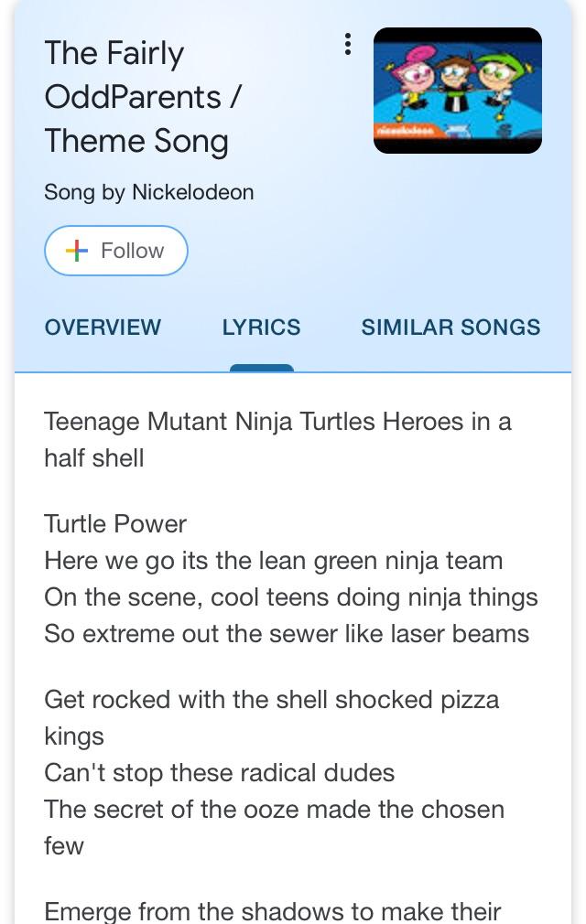Open the Fairly OddParents video thumbnail

coord(458,90)
